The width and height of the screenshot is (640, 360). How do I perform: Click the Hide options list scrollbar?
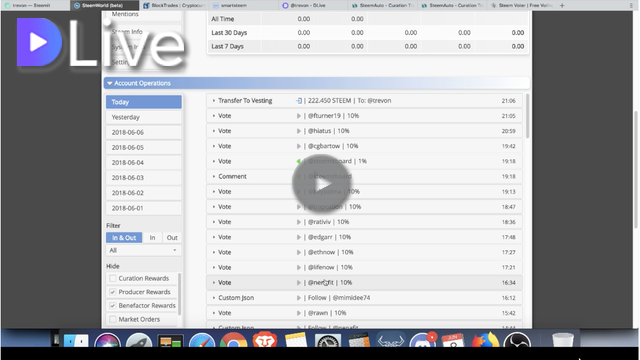[x=179, y=294]
